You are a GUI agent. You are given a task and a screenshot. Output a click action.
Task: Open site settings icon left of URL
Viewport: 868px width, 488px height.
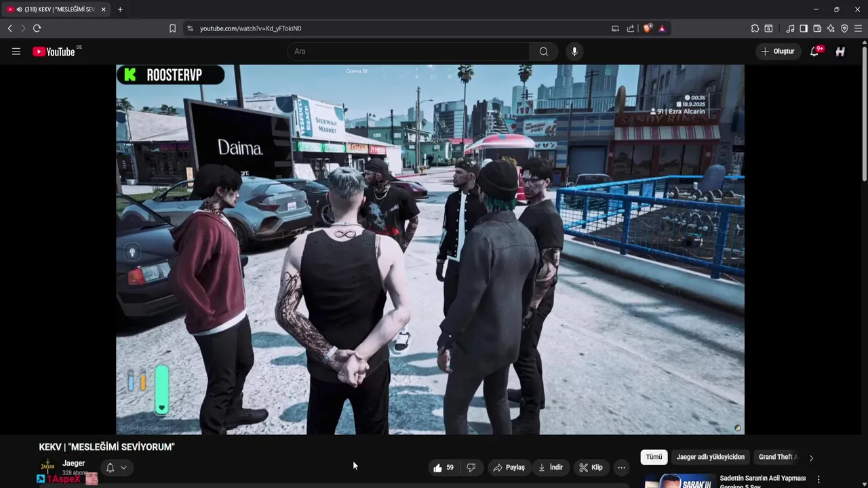[x=190, y=28]
